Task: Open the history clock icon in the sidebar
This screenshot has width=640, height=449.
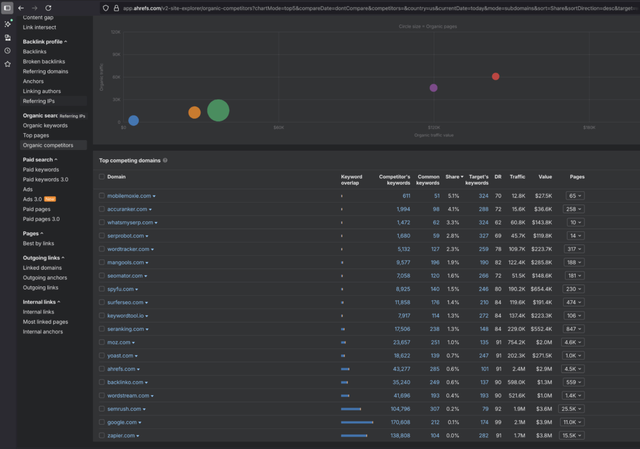Action: [x=8, y=50]
